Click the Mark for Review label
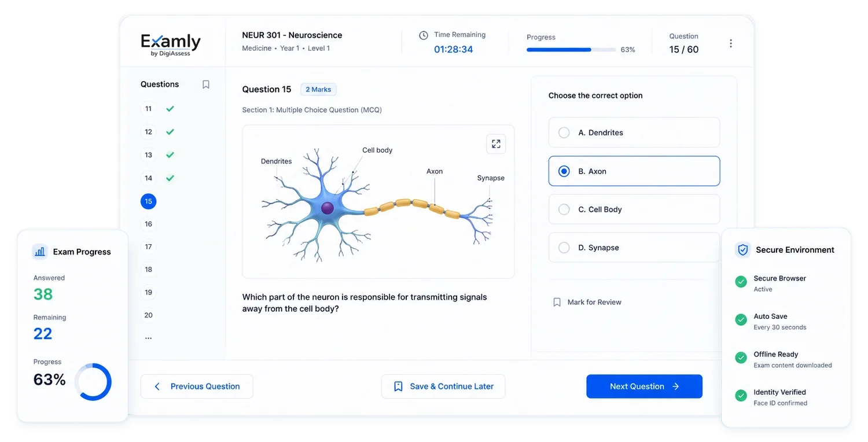The height and width of the screenshot is (442, 868). coord(594,302)
